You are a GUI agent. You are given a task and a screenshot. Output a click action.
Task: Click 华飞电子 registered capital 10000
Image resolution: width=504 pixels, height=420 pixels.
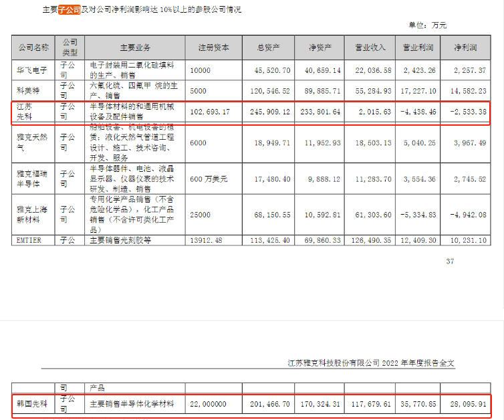tap(201, 70)
